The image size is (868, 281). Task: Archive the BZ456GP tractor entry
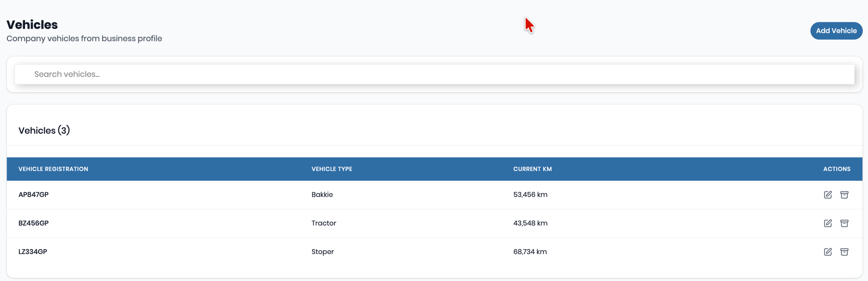(x=844, y=223)
